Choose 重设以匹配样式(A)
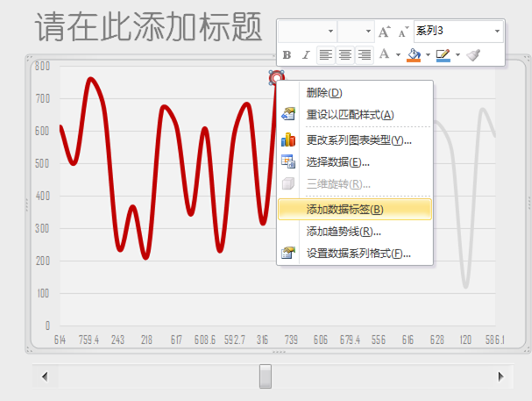Screen dimensions: 532x401 [355, 114]
